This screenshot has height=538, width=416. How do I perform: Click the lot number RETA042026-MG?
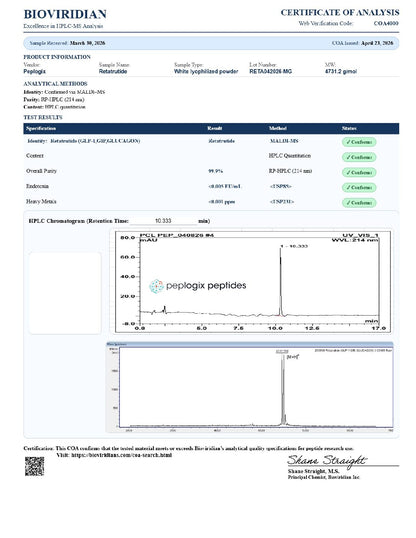pos(270,71)
